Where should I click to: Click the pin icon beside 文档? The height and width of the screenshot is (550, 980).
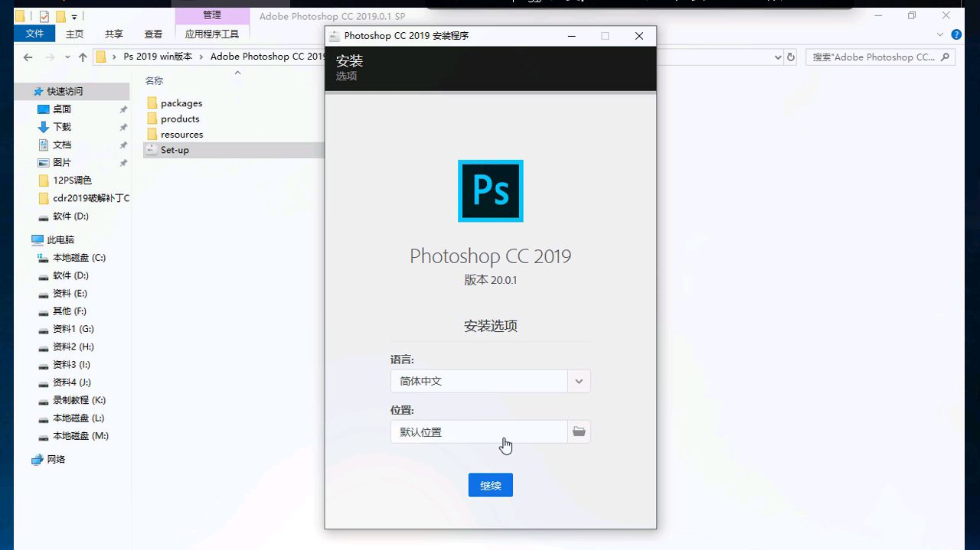pos(123,145)
